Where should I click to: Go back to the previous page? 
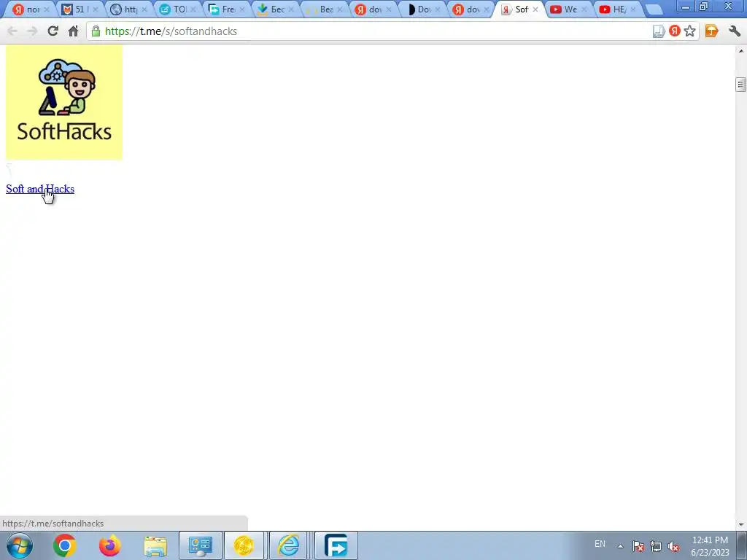tap(12, 31)
